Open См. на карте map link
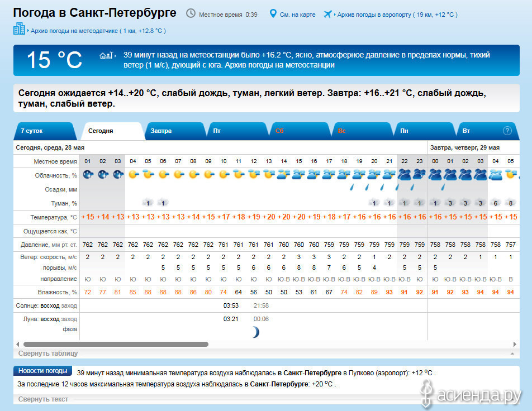Viewport: 532px width, 411px height. click(x=297, y=15)
